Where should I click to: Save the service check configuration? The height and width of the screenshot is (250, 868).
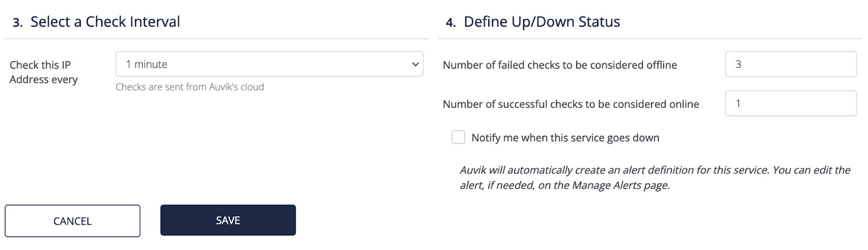click(x=228, y=220)
